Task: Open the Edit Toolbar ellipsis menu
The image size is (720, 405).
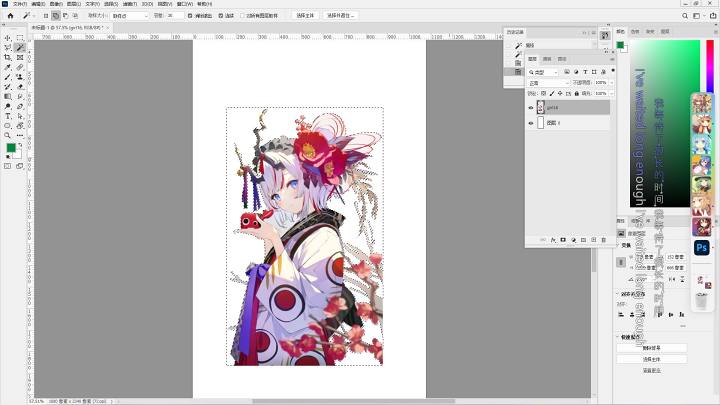Action: tap(20, 135)
